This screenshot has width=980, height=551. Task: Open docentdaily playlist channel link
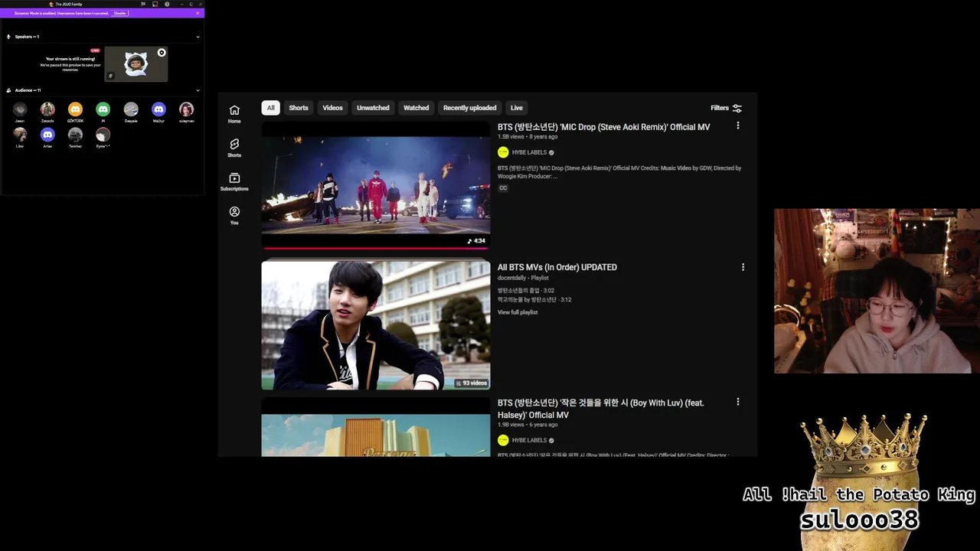coord(512,278)
